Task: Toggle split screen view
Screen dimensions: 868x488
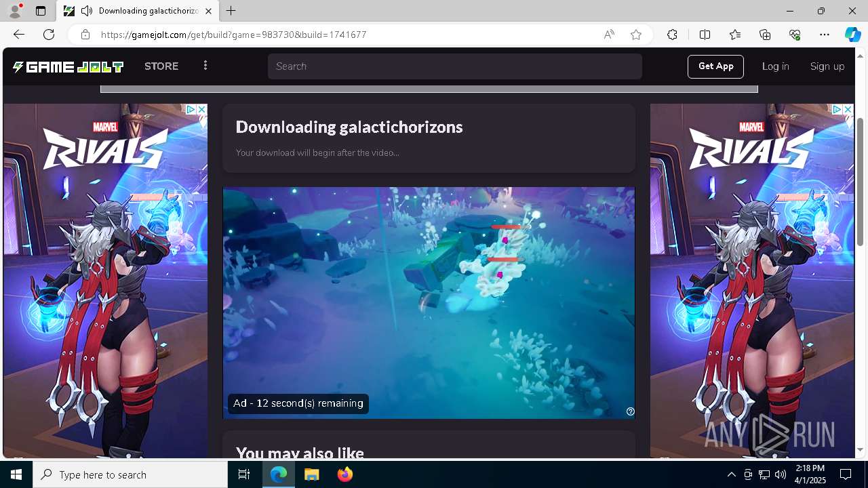Action: pos(705,35)
